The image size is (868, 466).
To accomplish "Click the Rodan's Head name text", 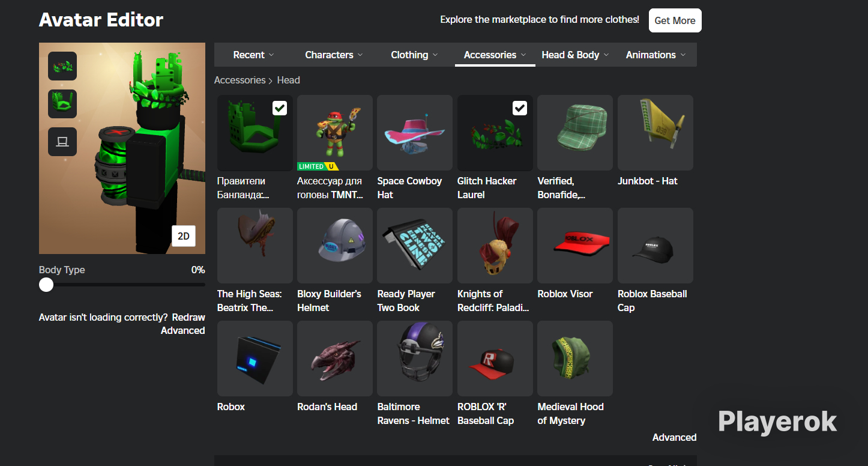I will click(x=327, y=407).
